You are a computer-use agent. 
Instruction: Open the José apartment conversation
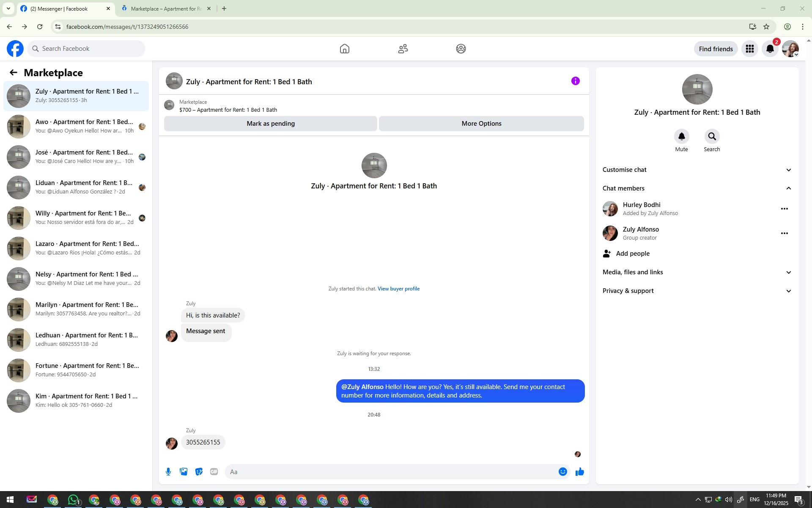[x=76, y=157]
